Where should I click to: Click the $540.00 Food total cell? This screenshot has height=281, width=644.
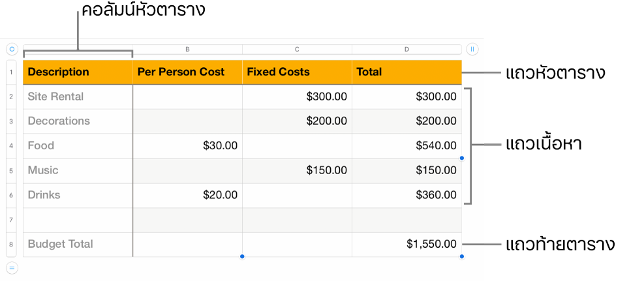pyautogui.click(x=407, y=146)
